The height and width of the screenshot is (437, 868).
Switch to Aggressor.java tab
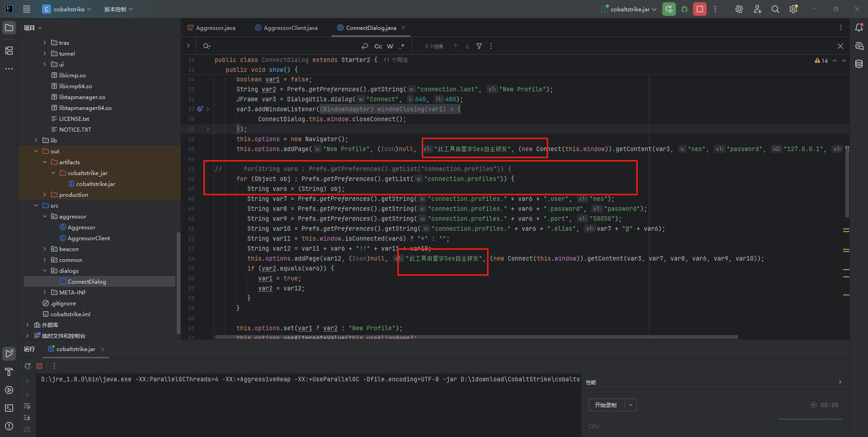pos(212,28)
